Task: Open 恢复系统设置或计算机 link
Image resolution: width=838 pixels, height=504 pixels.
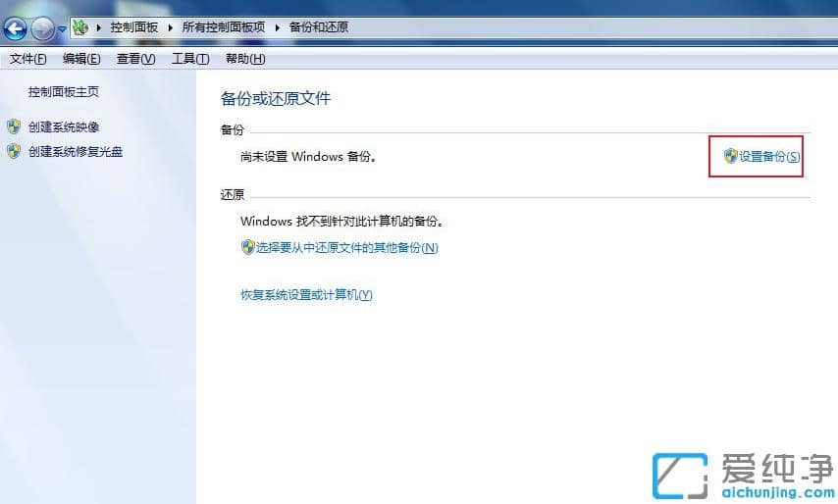Action: tap(306, 294)
